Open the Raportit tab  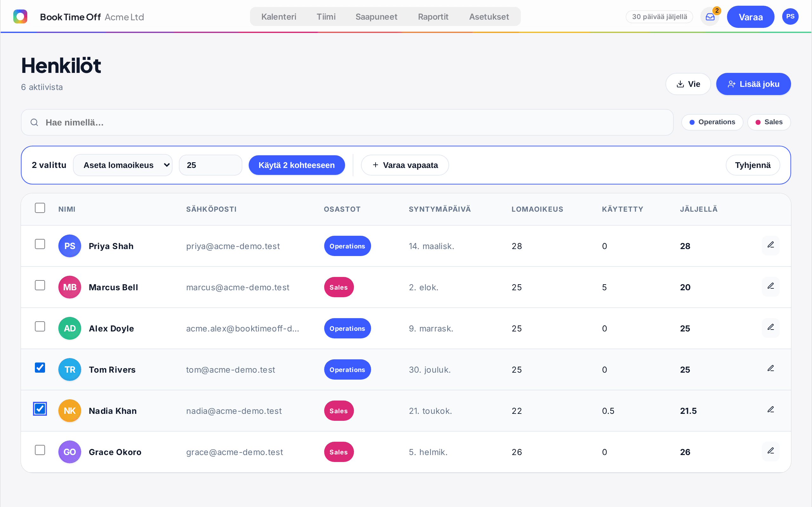click(433, 16)
